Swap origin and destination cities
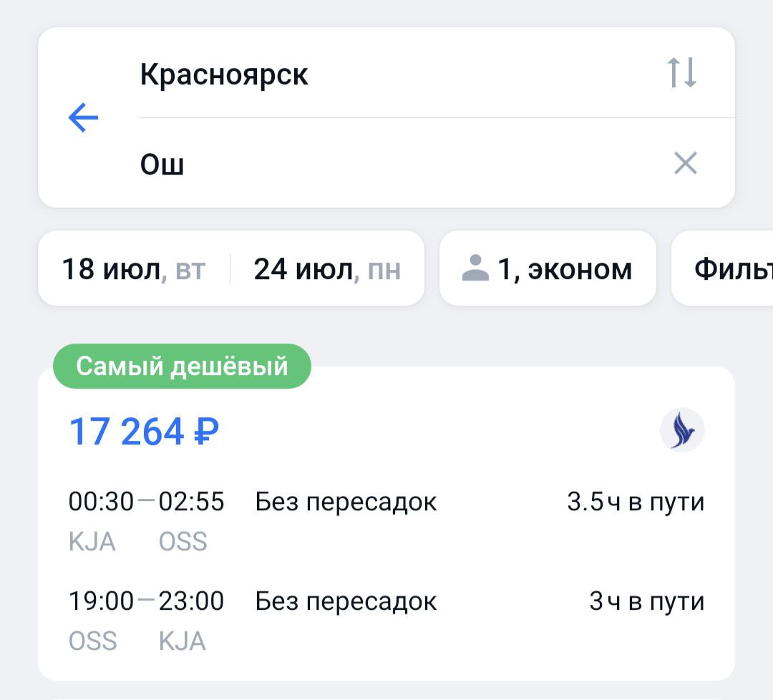 tap(681, 73)
